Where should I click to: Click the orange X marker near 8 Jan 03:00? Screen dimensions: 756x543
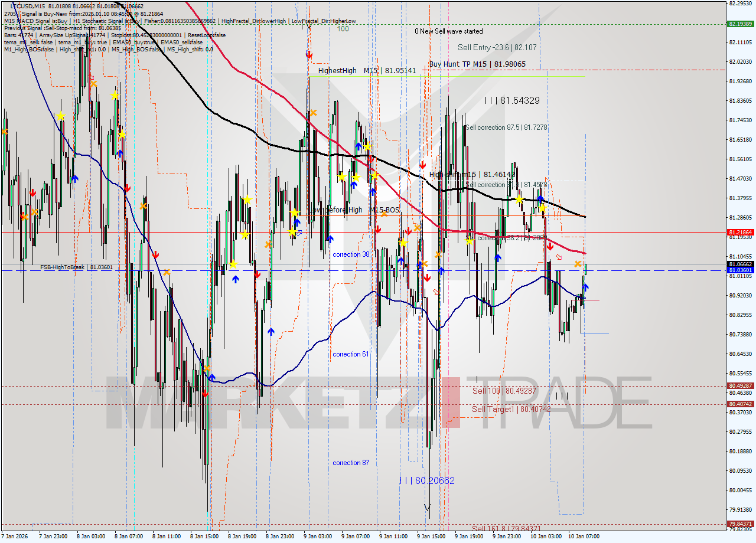tap(93, 84)
